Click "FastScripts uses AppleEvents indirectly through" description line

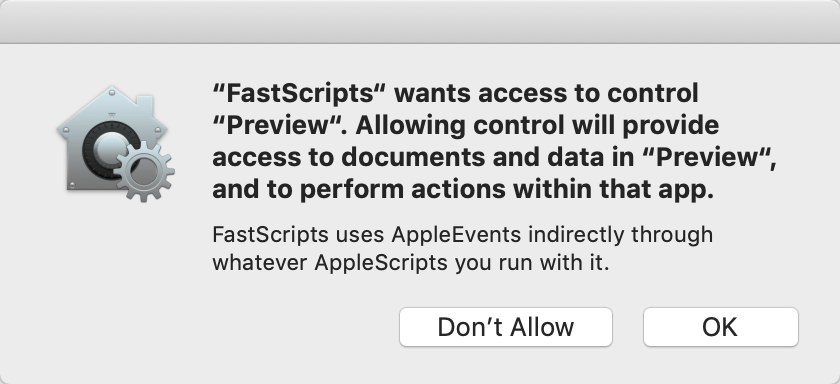coord(463,235)
